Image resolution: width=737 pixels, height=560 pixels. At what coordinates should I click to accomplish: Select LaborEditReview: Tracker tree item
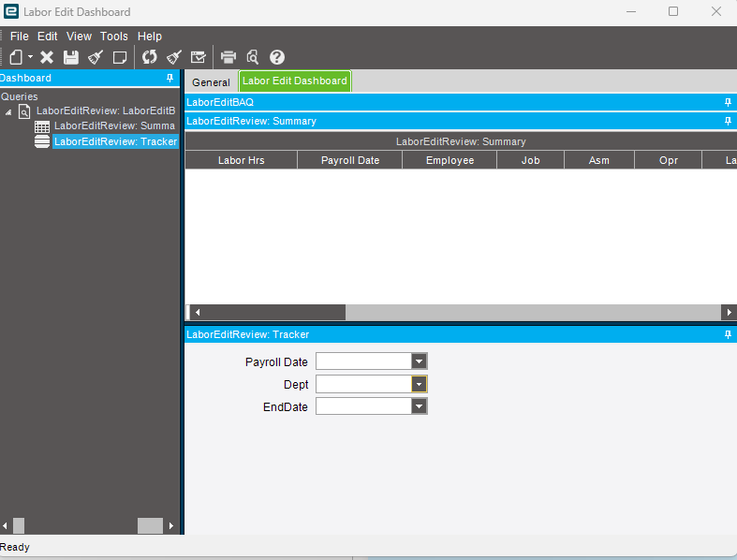[115, 141]
